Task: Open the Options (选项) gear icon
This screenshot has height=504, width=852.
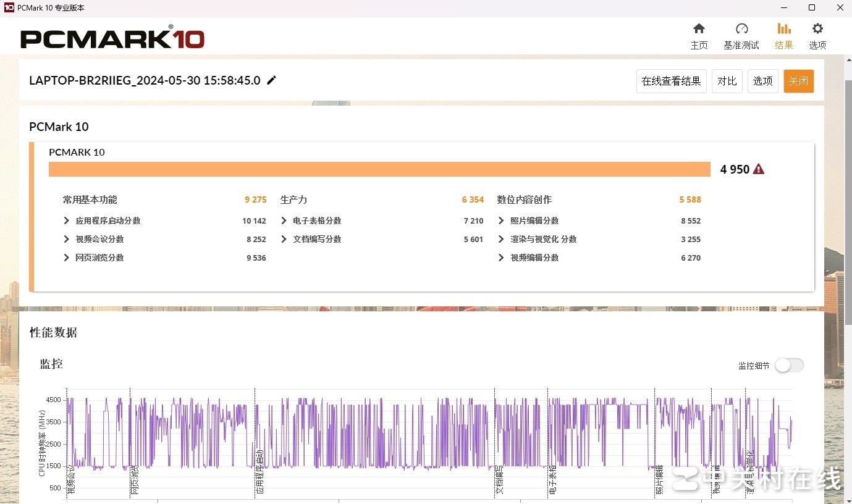Action: pos(817,29)
